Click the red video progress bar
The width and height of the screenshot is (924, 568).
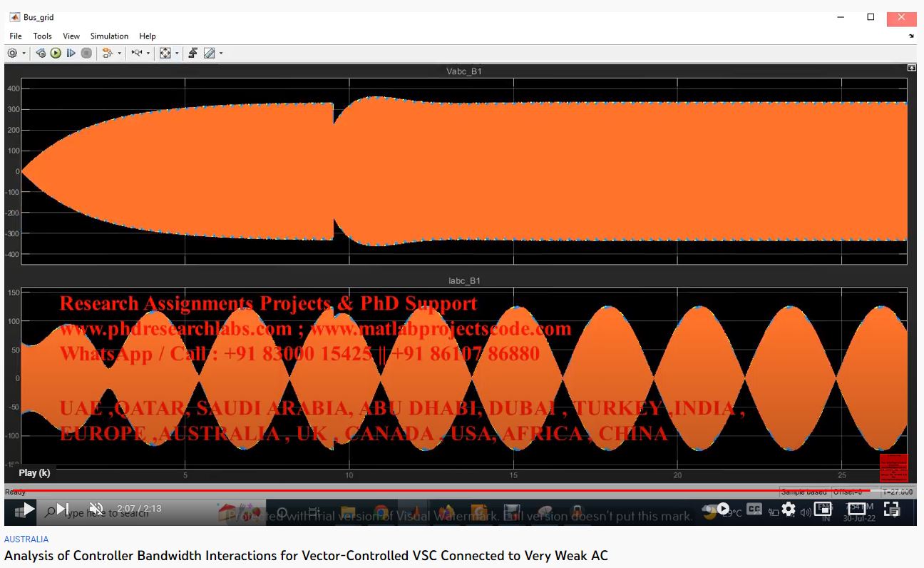pos(428,491)
